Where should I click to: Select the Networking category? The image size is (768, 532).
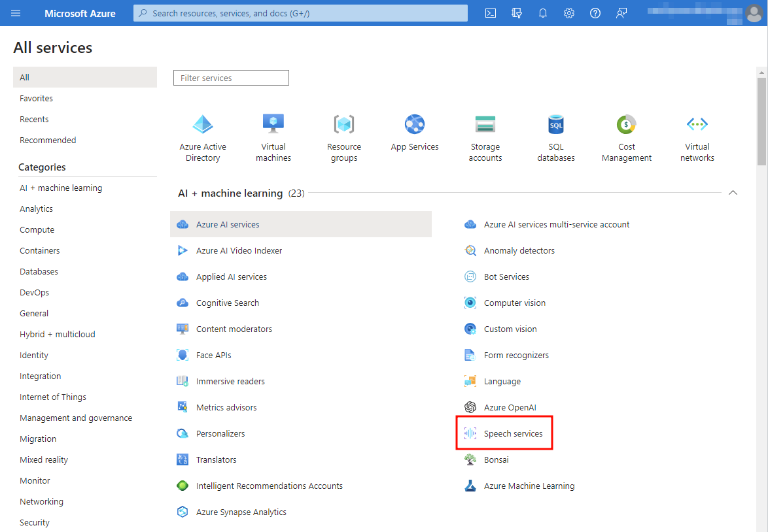click(x=41, y=501)
